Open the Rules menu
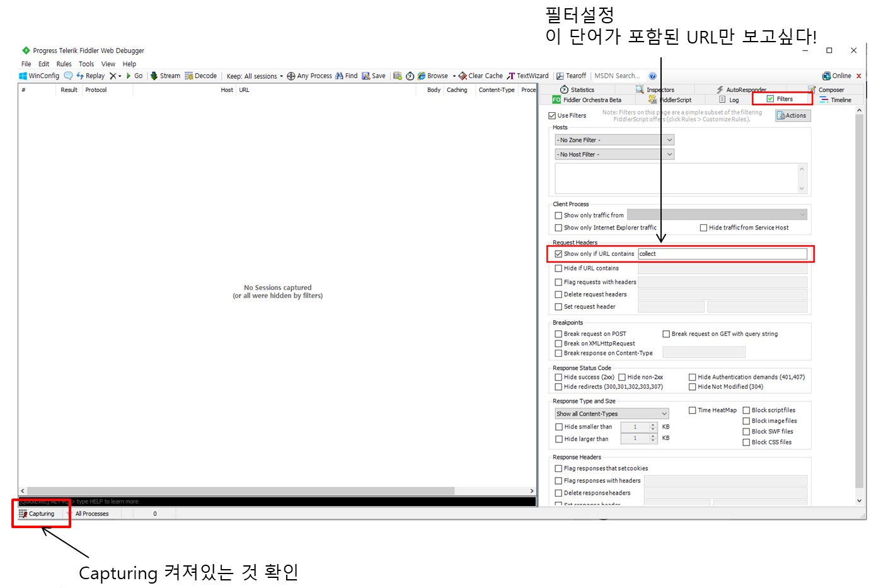Viewport: 881px width, 588px height. pos(64,64)
